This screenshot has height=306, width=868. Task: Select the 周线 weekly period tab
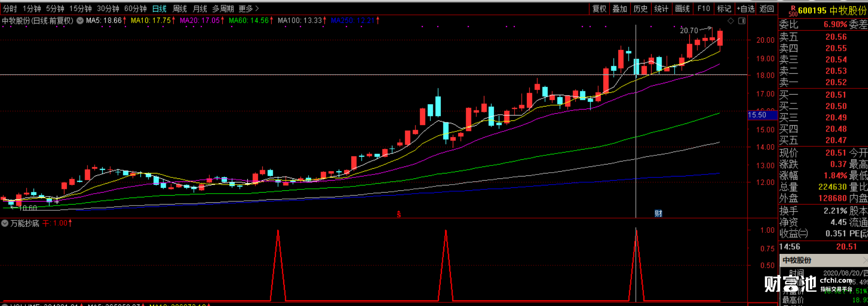point(180,9)
